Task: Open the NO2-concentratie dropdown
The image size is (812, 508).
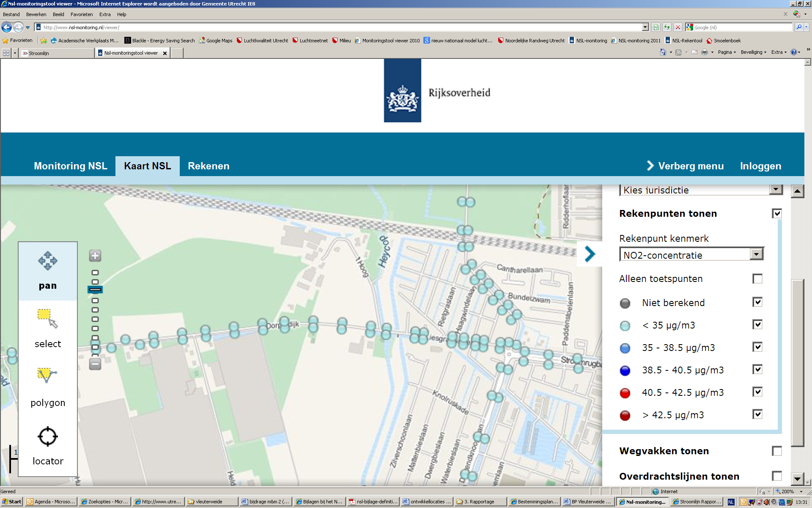Action: (x=691, y=254)
